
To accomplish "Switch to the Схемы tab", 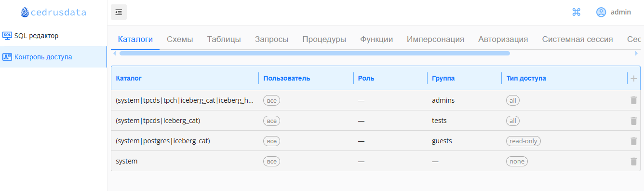I will click(180, 40).
